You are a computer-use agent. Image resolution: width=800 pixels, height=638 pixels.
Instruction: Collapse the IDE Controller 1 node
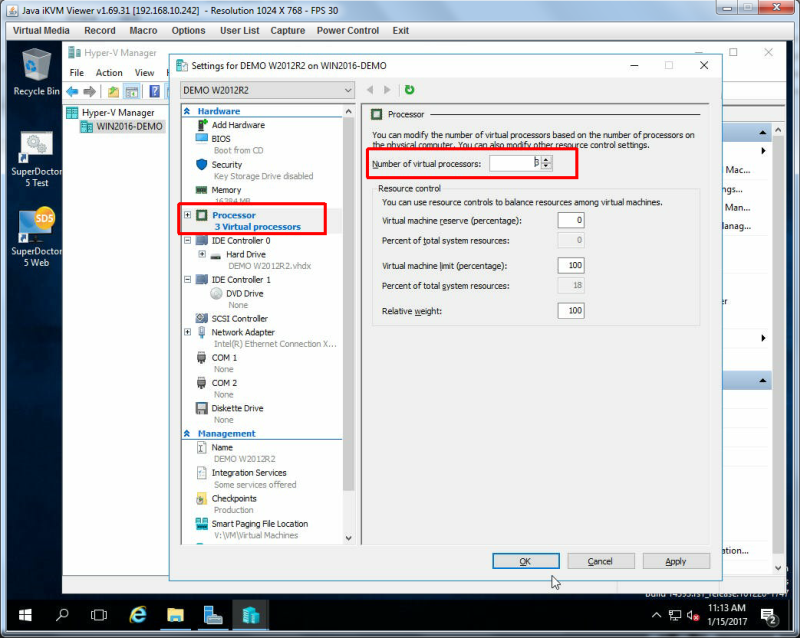[x=188, y=279]
